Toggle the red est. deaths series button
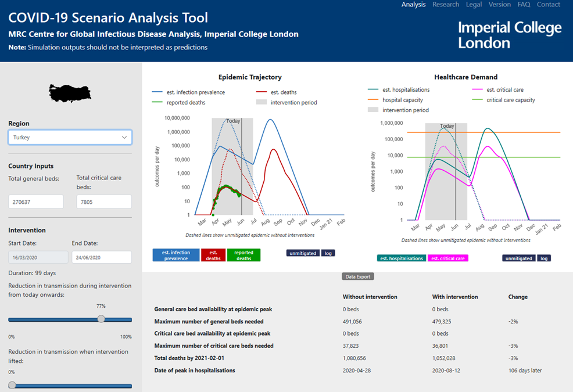This screenshot has width=573, height=392. [213, 255]
